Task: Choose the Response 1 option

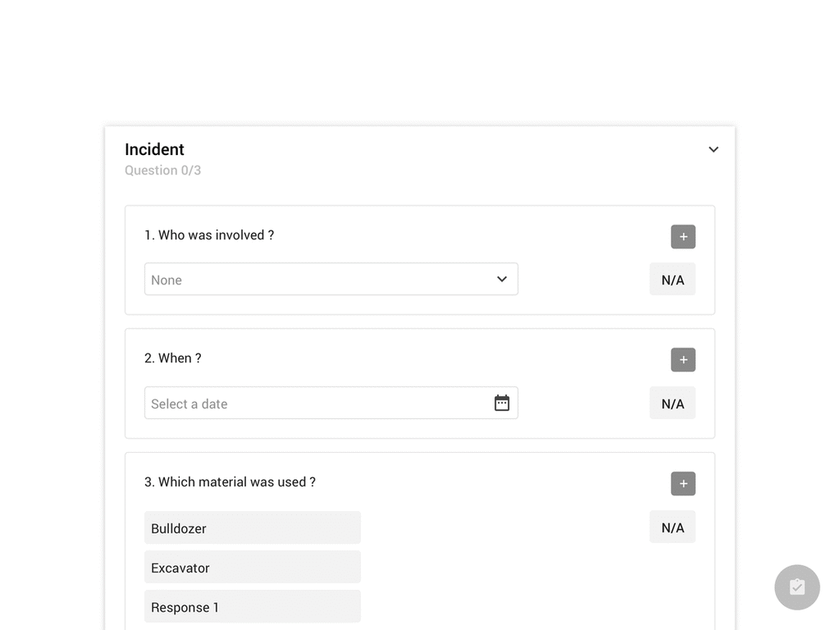Action: tap(252, 607)
